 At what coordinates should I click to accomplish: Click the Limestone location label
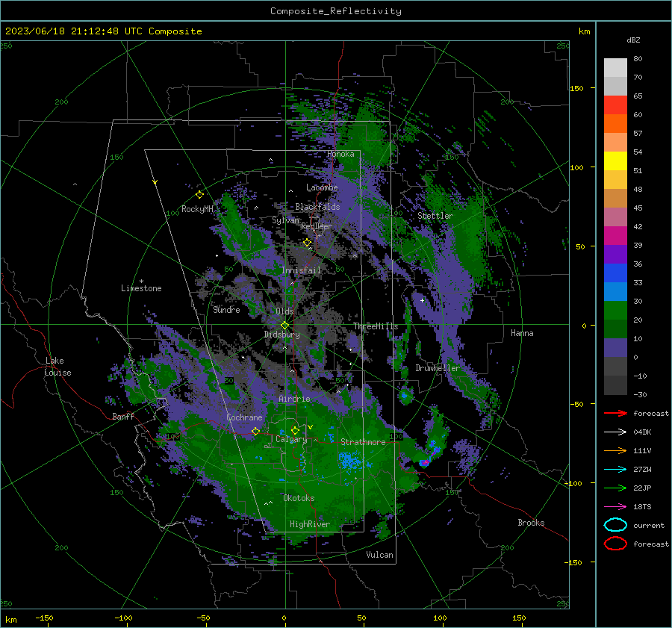point(141,288)
